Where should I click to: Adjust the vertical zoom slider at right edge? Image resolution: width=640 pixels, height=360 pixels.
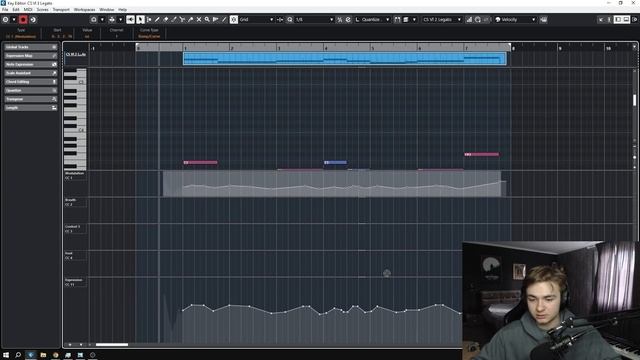[x=635, y=157]
